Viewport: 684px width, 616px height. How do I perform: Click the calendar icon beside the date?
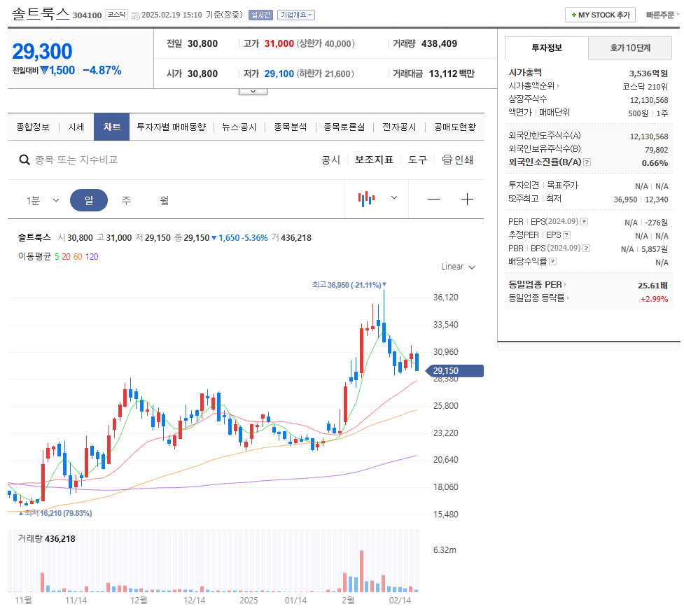point(134,15)
